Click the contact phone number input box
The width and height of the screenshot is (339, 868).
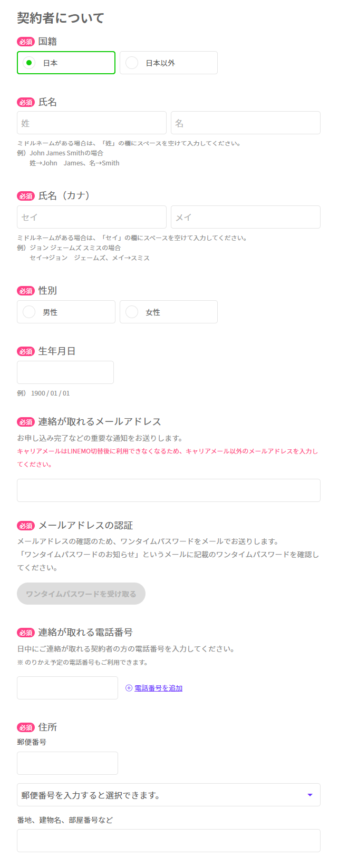[x=67, y=687]
